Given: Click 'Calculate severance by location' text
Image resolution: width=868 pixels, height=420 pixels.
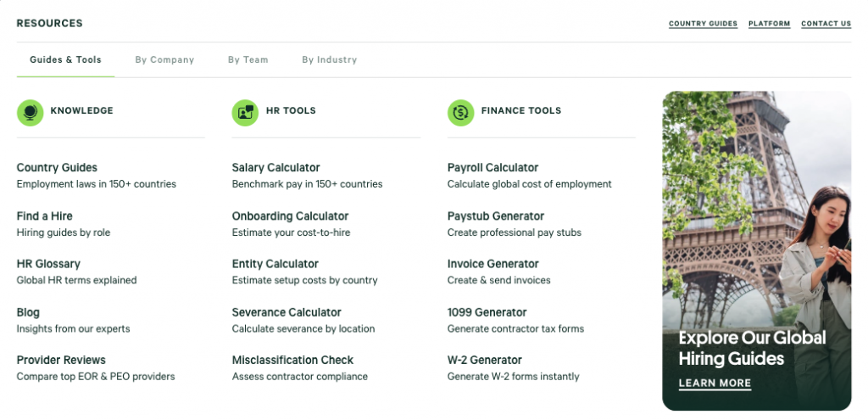Looking at the screenshot, I should tap(303, 328).
